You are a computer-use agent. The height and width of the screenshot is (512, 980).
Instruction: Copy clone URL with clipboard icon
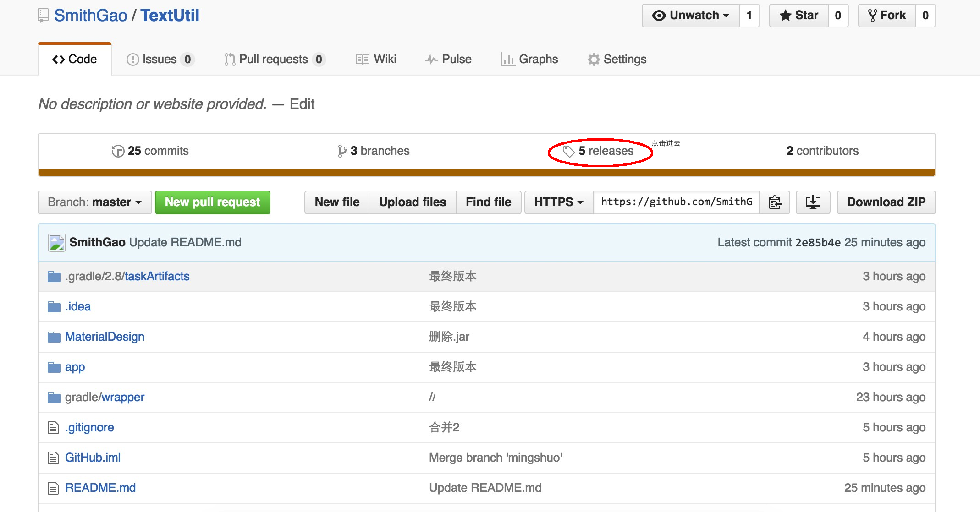tap(775, 202)
